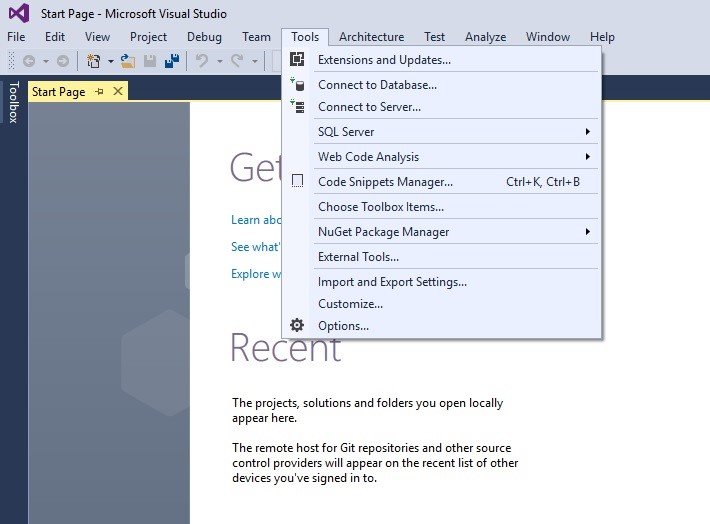Screen dimensions: 710x524
Task: Click the Connect to Database icon
Action: tap(297, 84)
